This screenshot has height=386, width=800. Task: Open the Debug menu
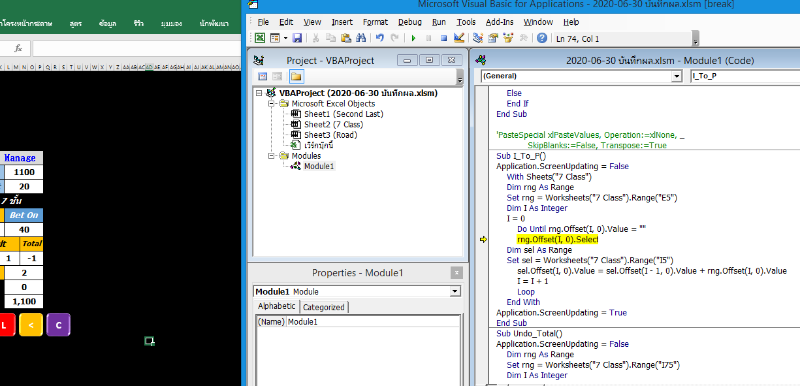[410, 22]
